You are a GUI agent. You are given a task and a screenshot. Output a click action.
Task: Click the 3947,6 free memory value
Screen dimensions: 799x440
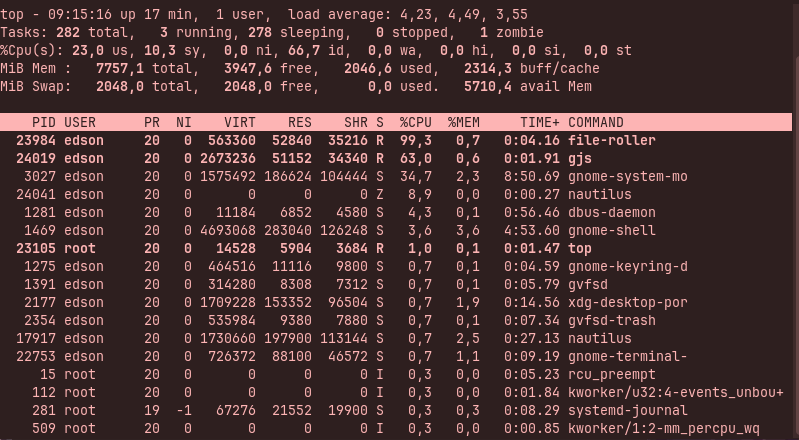coord(248,68)
